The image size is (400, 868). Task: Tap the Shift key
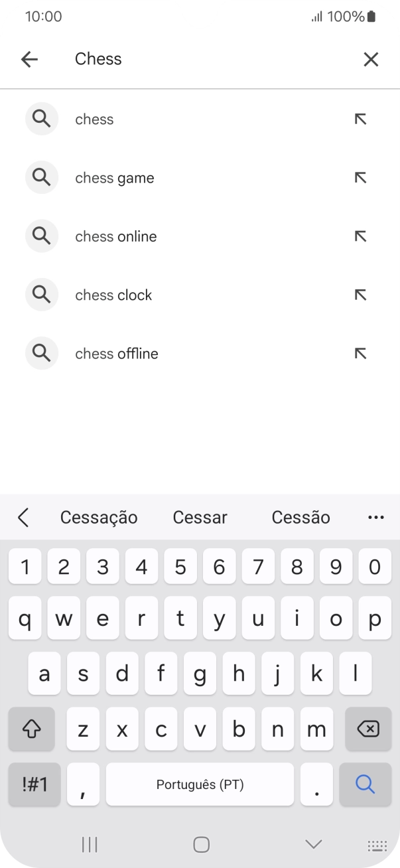click(x=31, y=729)
